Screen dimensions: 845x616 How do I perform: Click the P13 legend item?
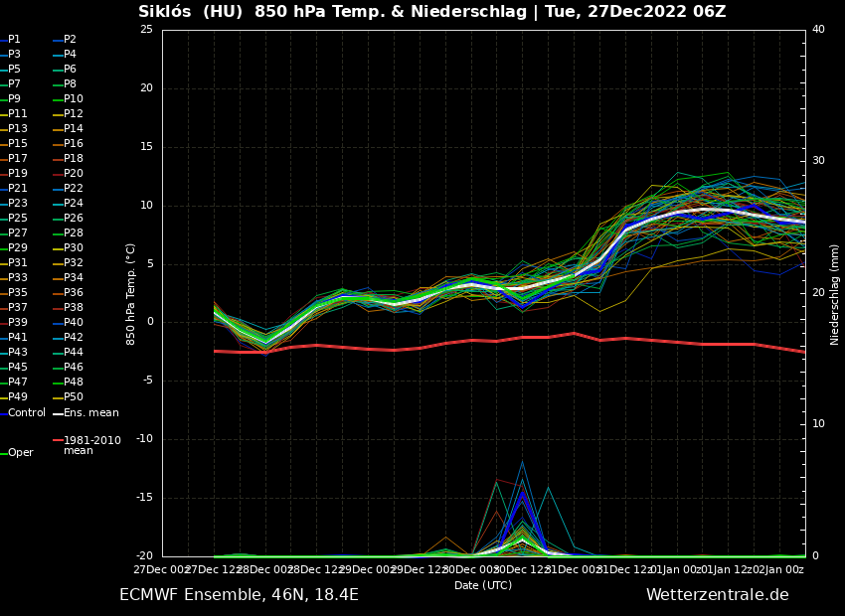18,129
